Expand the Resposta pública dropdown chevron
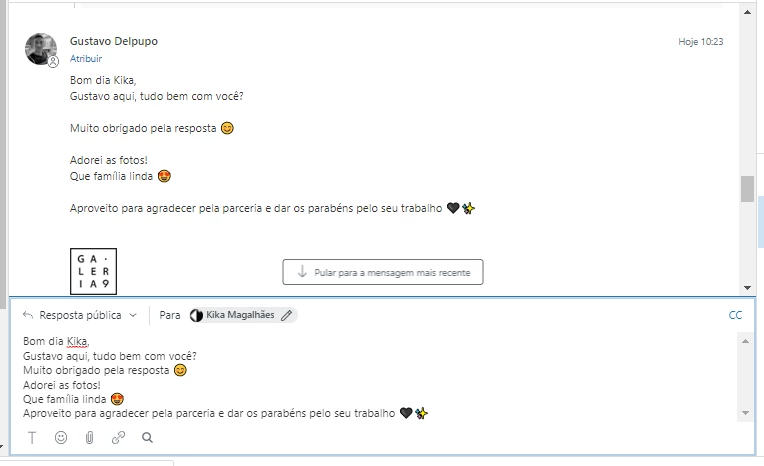The image size is (764, 466). [x=133, y=315]
